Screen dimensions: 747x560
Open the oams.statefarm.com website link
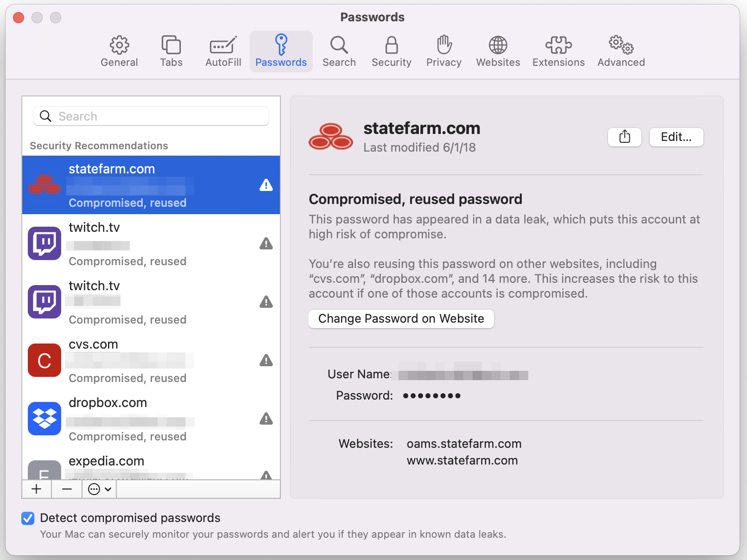[464, 444]
